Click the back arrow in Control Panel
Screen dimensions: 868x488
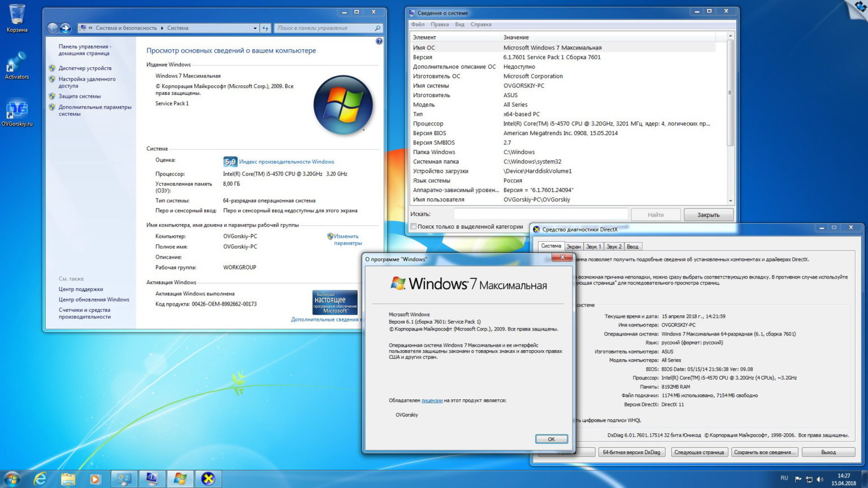[53, 28]
